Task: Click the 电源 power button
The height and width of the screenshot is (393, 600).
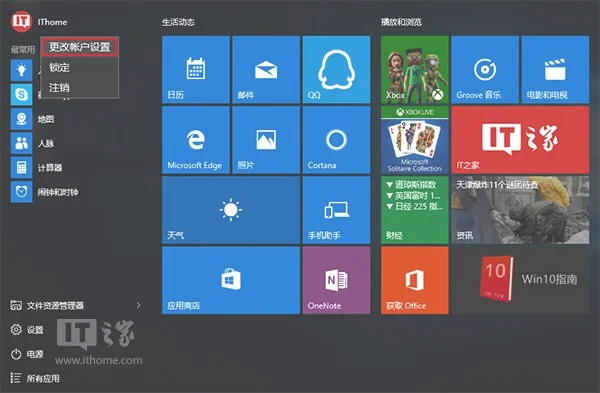Action: 27,354
